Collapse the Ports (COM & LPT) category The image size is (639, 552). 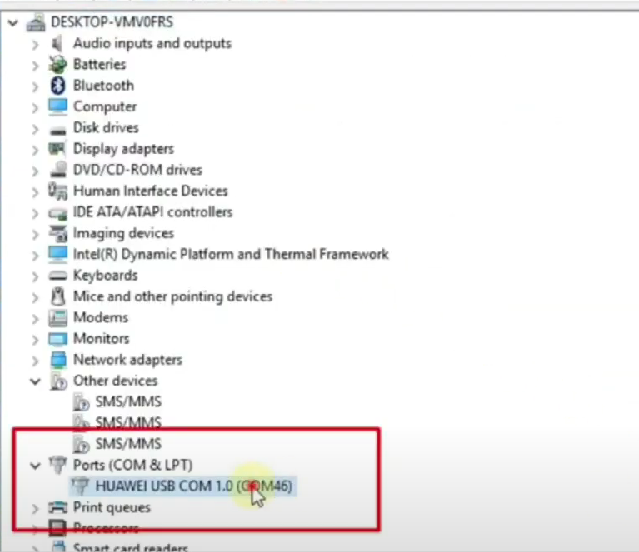pyautogui.click(x=35, y=465)
